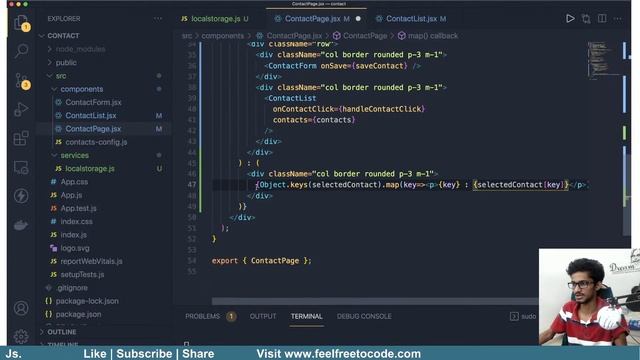
Task: Open the Explorer view in activity bar
Action: (21, 23)
